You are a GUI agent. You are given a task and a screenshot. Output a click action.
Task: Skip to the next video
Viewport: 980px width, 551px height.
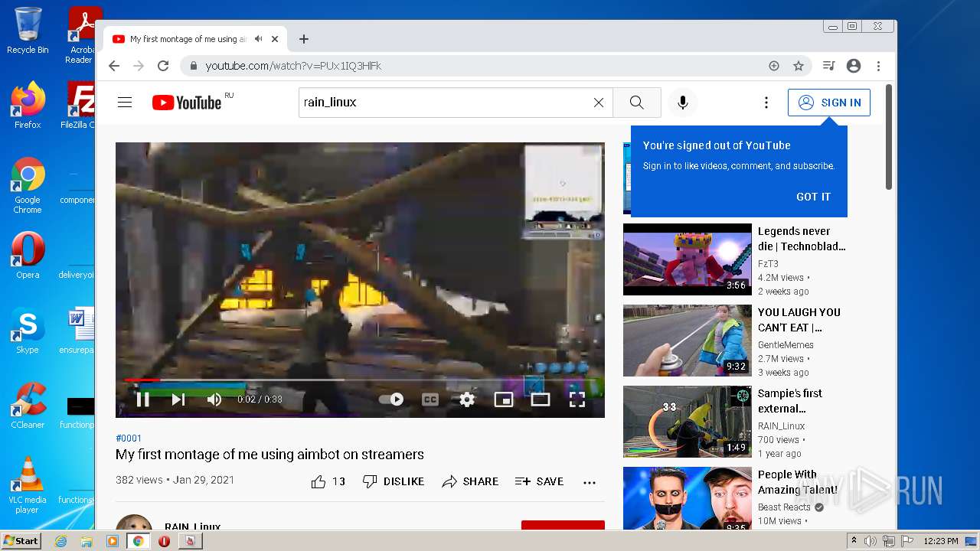(x=178, y=399)
